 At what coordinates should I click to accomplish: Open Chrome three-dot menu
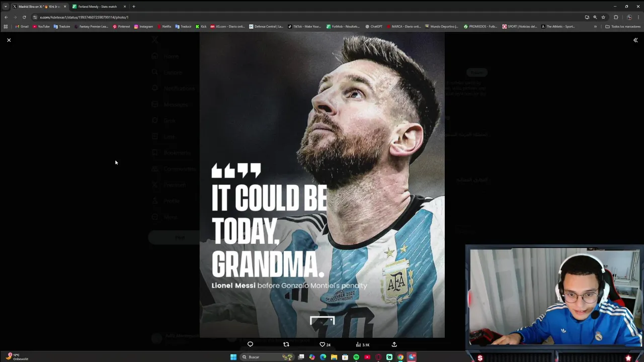pos(638,17)
